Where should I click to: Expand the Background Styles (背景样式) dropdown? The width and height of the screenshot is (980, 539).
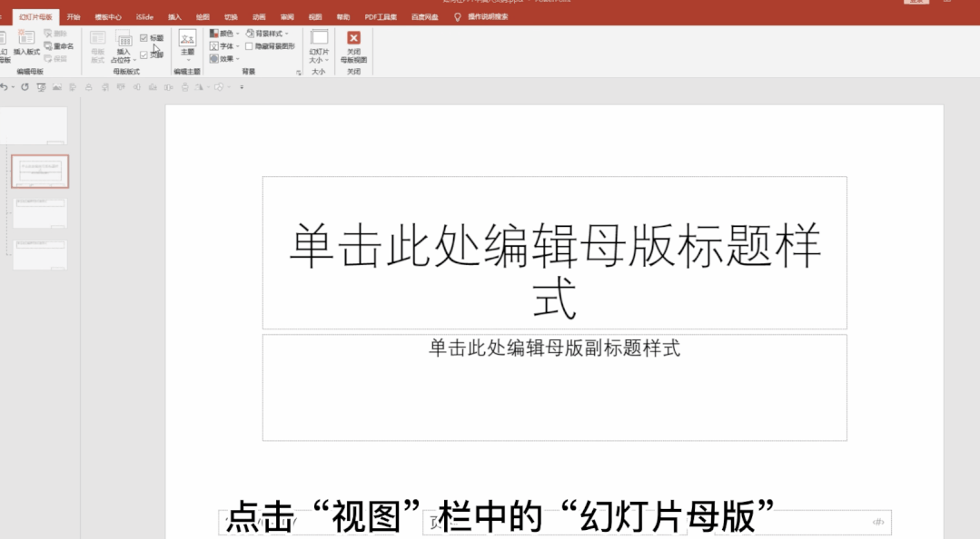click(269, 34)
